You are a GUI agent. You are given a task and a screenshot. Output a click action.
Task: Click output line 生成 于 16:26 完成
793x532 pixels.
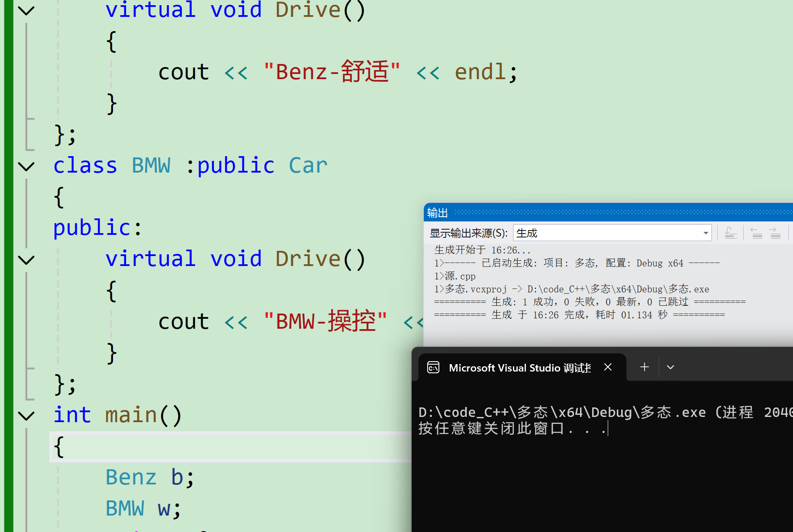coord(579,315)
